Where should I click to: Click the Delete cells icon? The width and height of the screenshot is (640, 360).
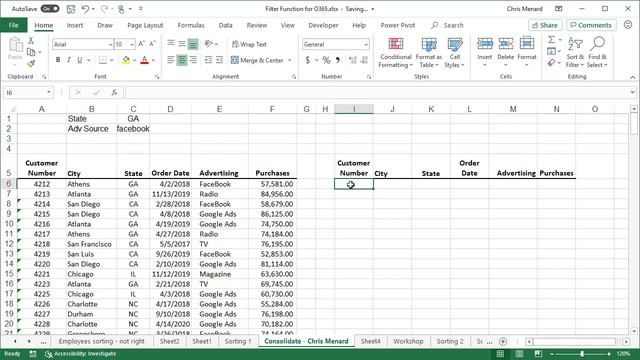point(505,44)
